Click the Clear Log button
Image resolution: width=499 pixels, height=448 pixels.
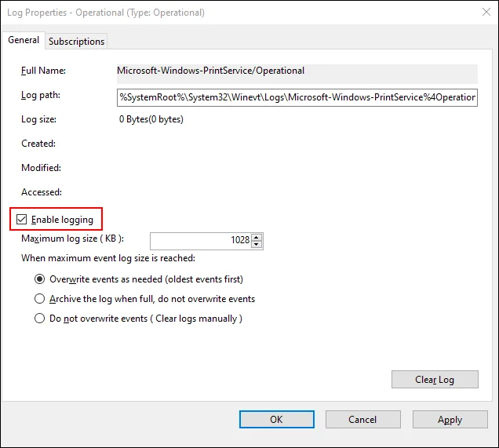435,379
